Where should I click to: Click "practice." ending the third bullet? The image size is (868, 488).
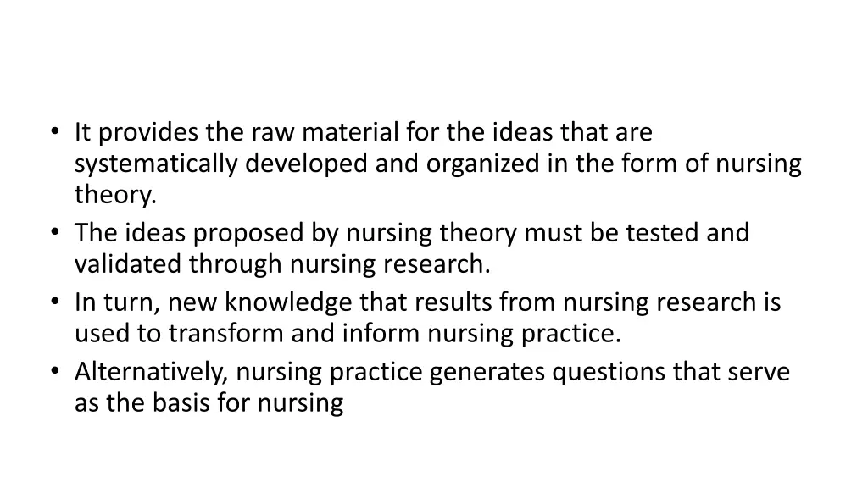coord(571,335)
